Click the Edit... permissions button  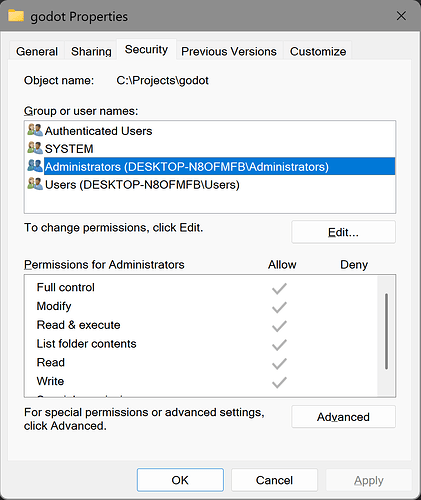point(343,232)
